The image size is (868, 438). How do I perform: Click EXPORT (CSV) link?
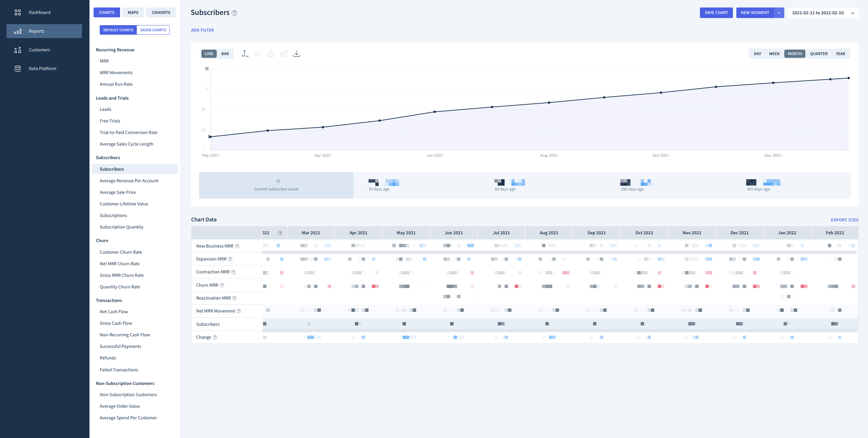coord(845,220)
